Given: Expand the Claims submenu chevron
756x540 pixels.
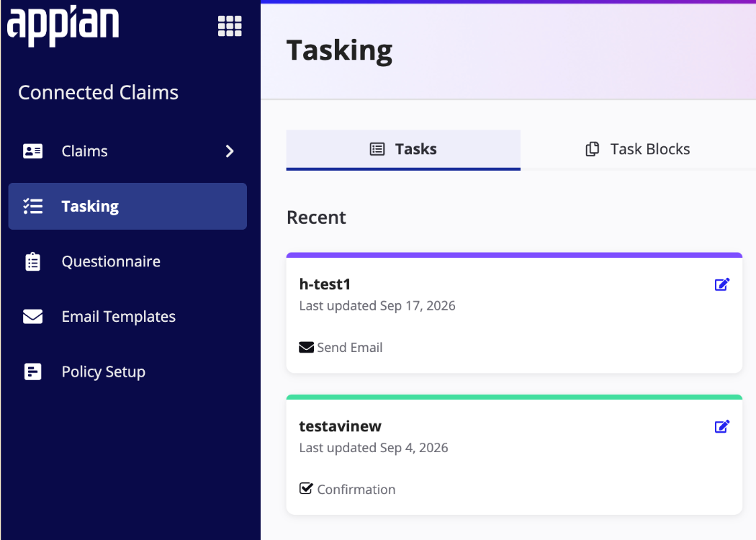Looking at the screenshot, I should [x=230, y=151].
